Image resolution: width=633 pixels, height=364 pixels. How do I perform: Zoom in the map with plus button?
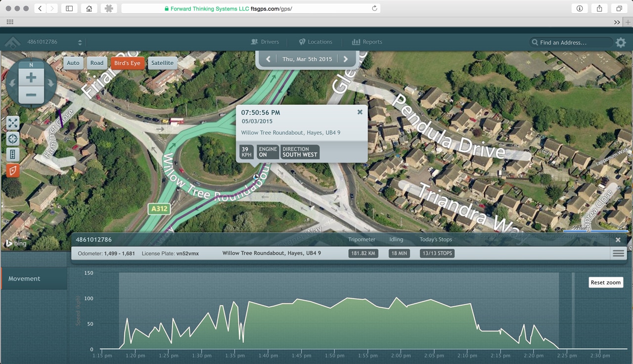coord(31,78)
